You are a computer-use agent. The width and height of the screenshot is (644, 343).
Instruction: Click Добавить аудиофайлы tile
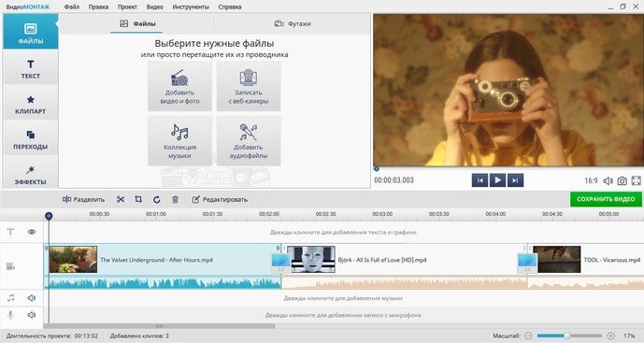(x=249, y=141)
